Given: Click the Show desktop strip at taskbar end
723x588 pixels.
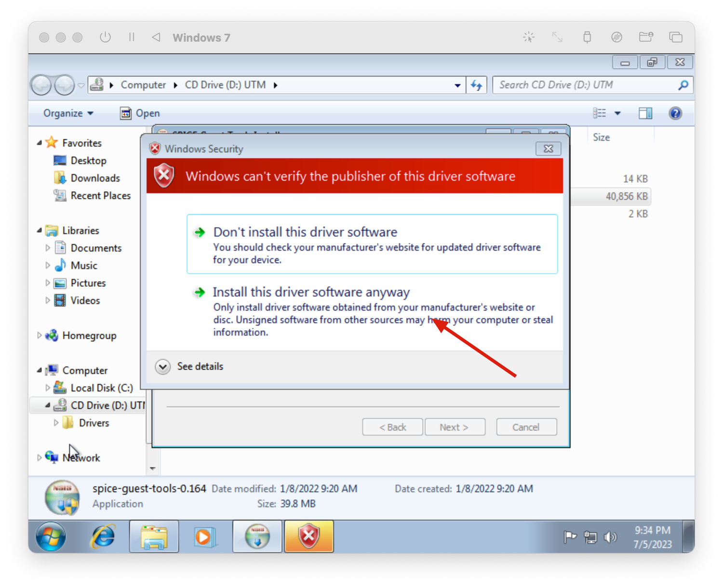Looking at the screenshot, I should 689,536.
